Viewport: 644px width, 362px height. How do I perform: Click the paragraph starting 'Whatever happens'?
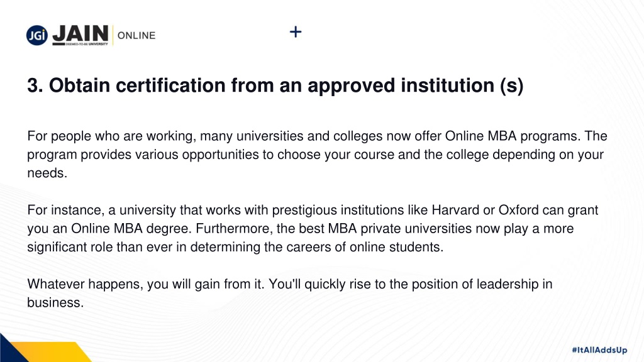point(289,293)
